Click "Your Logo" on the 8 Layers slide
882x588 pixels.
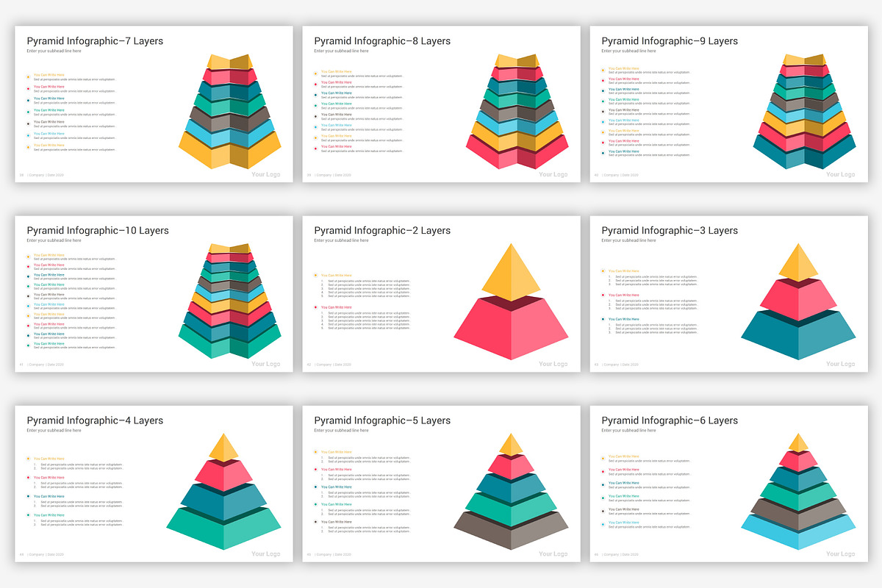(x=553, y=175)
